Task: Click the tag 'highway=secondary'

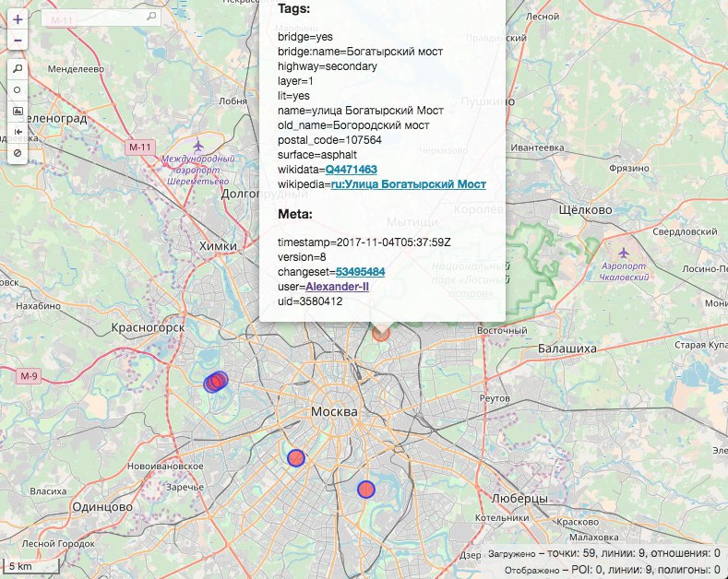Action: 328,66
